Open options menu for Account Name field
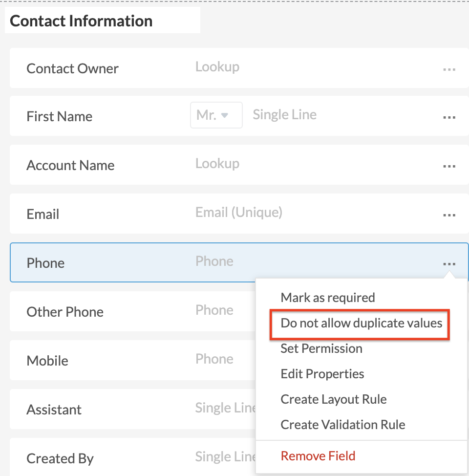Viewport: 469px width, 476px height. [x=449, y=166]
